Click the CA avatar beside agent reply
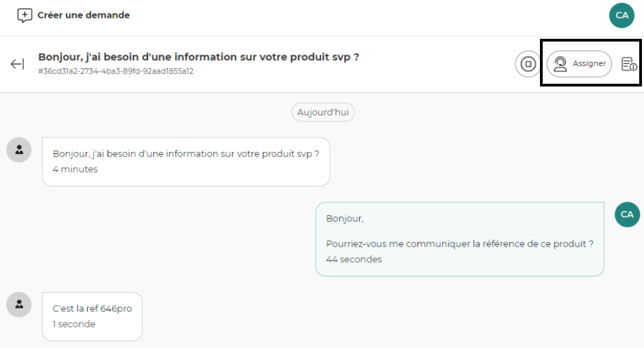 click(627, 215)
